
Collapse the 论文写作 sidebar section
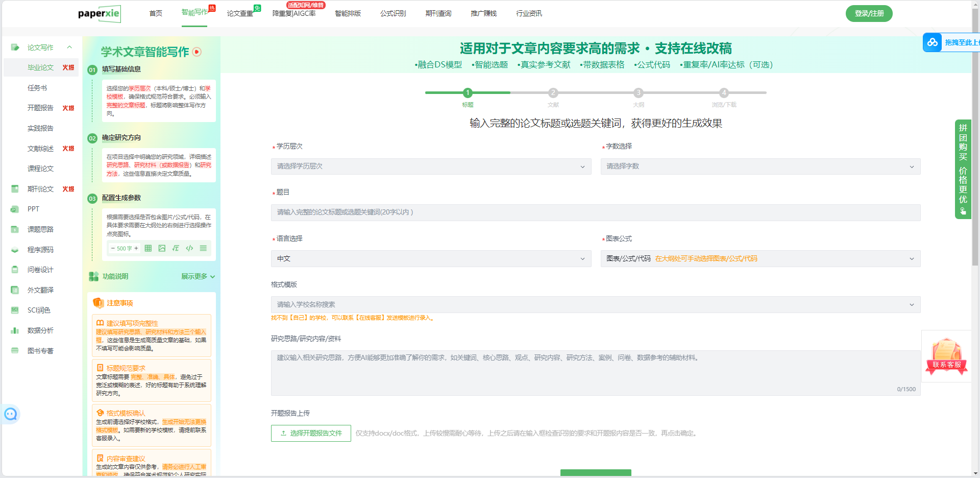tap(69, 47)
